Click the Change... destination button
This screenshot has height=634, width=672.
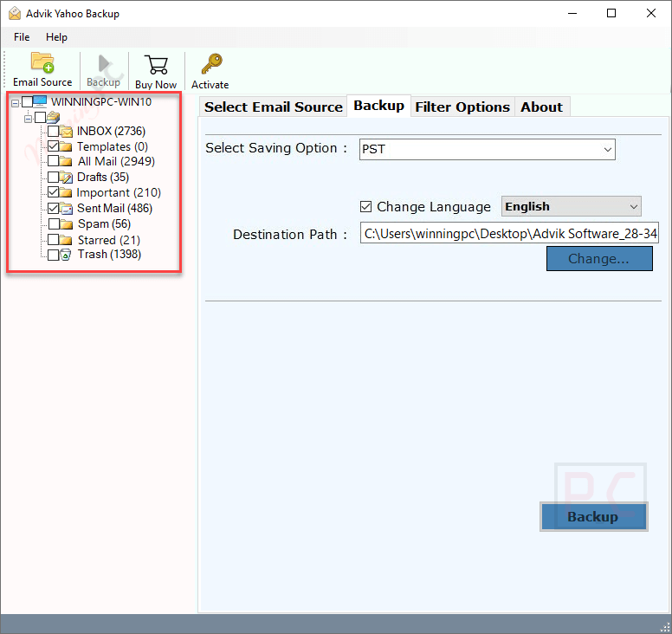coord(599,258)
